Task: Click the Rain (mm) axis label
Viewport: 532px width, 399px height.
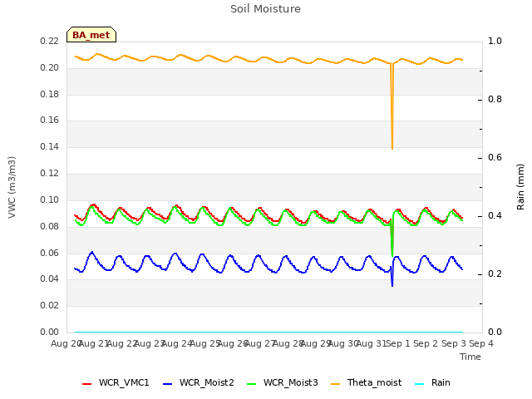Action: [520, 187]
